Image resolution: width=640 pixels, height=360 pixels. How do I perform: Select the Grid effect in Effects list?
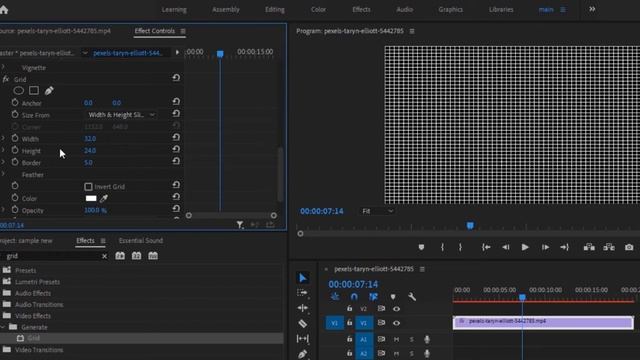point(33,338)
